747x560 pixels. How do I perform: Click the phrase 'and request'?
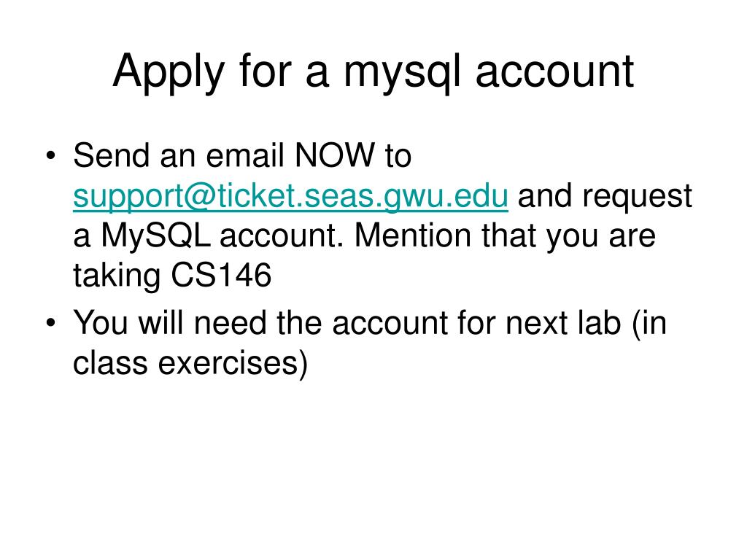point(605,196)
